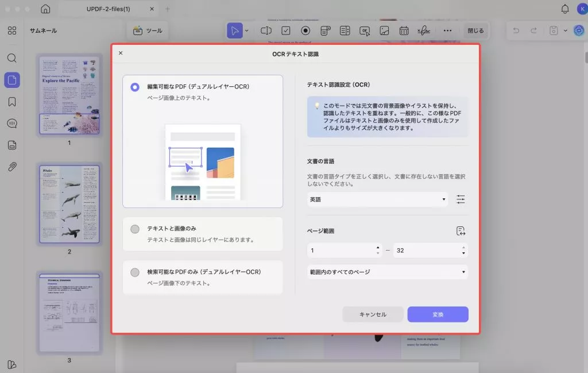588x373 pixels.
Task: Click the end page stepper arrows
Action: pos(463,250)
